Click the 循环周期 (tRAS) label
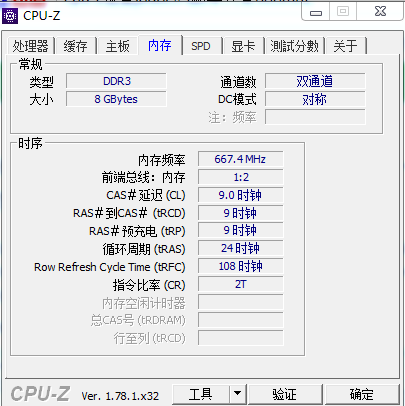Screen dimensions: 405x406 [x=144, y=249]
